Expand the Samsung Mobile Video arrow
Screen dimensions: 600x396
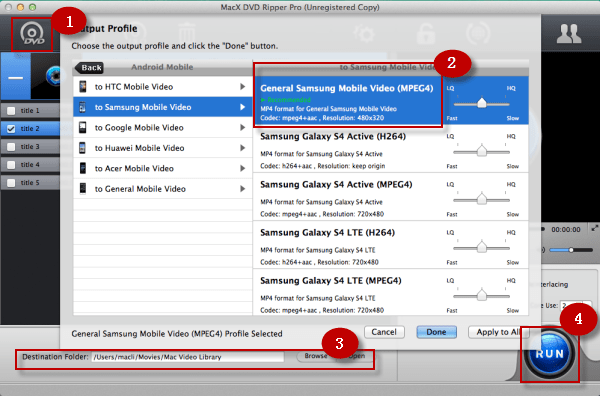243,107
